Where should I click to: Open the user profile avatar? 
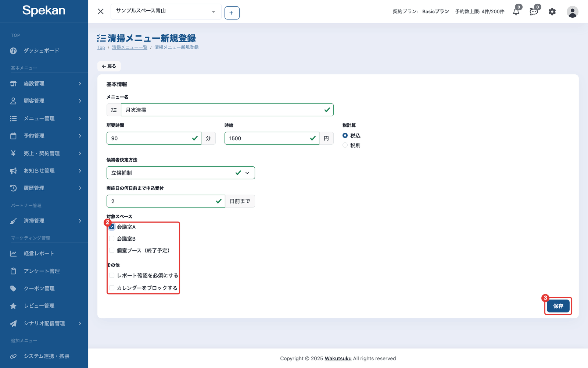(x=572, y=12)
